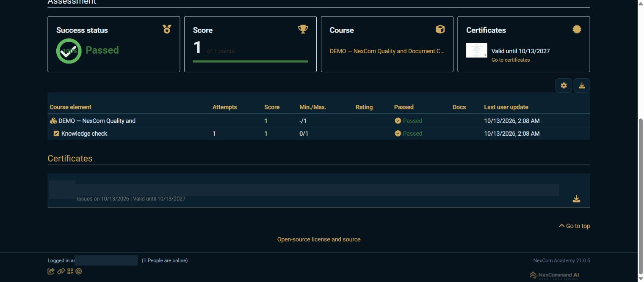Click the share icon in footer
Image resolution: width=644 pixels, height=282 pixels.
51,271
